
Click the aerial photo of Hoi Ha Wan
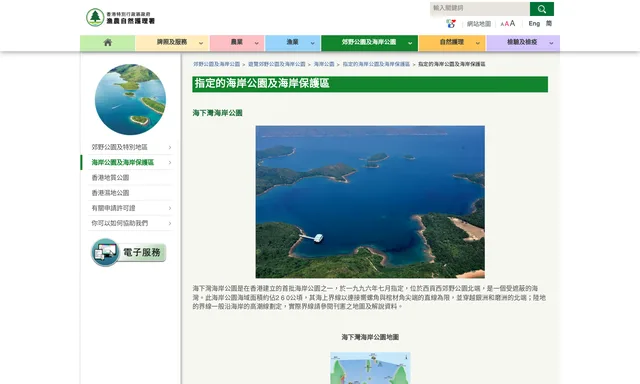(x=370, y=202)
